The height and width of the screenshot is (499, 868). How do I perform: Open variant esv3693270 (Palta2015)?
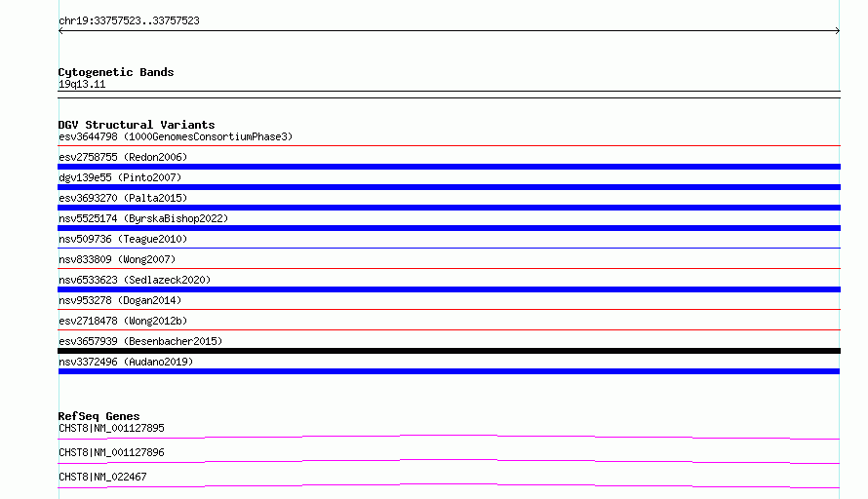[x=123, y=198]
